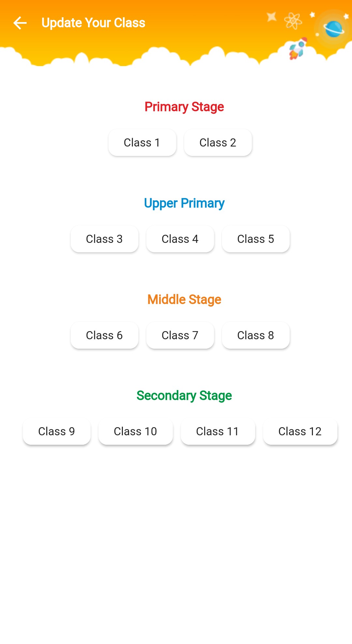This screenshot has width=352, height=644.
Task: Tap the rocket icon in header
Action: click(298, 49)
